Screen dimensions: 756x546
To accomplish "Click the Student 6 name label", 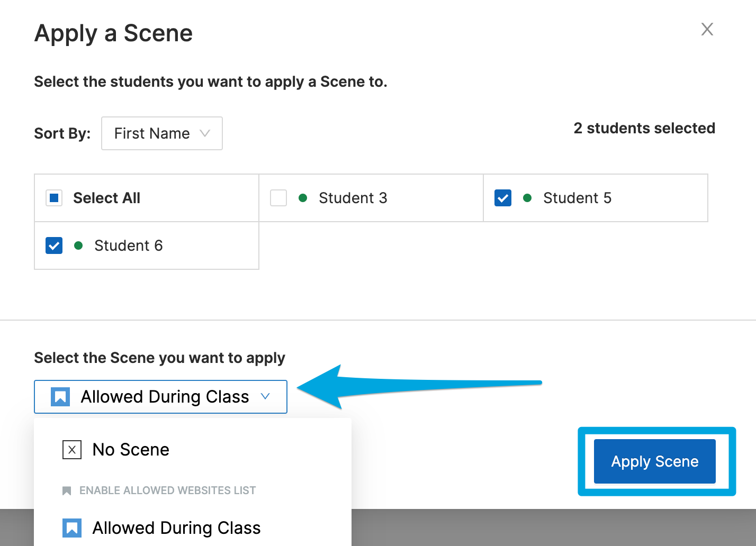I will [128, 245].
